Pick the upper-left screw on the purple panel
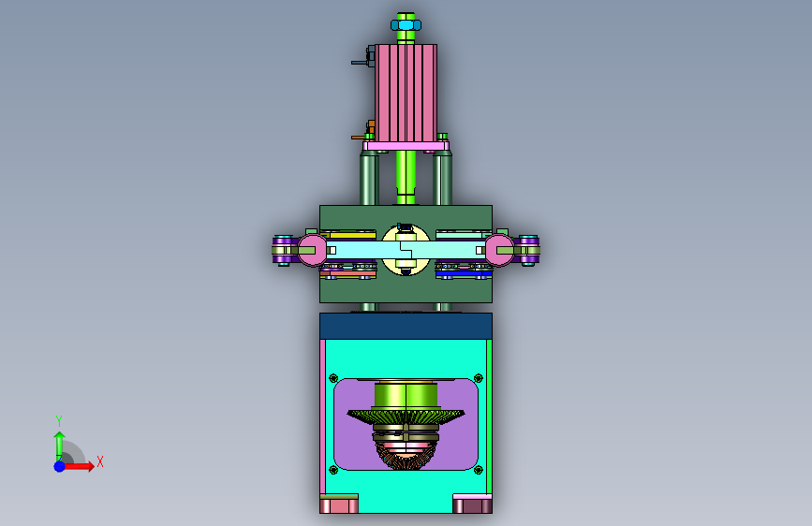This screenshot has height=526, width=812. (x=333, y=378)
